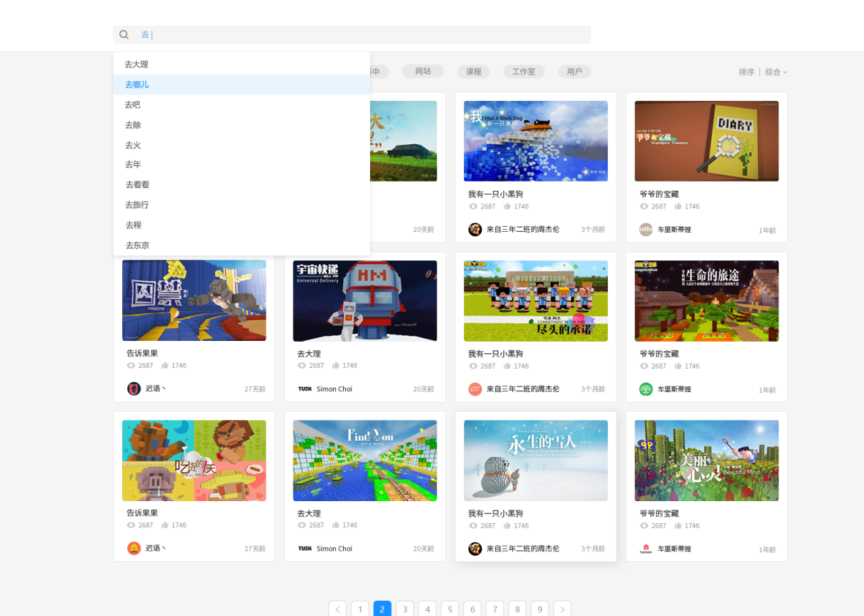
Task: Click the eye icon on 吃货的一天 card
Action: pos(131,525)
